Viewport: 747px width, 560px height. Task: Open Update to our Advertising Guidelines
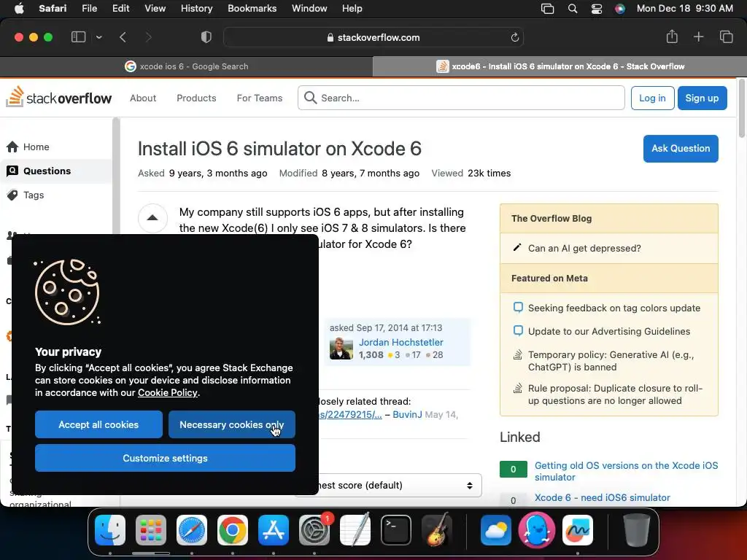click(x=609, y=332)
